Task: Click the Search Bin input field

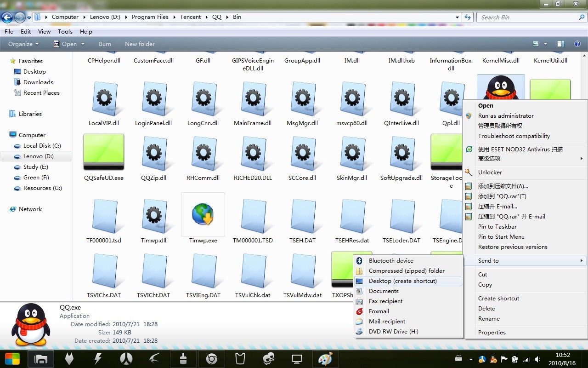Action: 532,17
